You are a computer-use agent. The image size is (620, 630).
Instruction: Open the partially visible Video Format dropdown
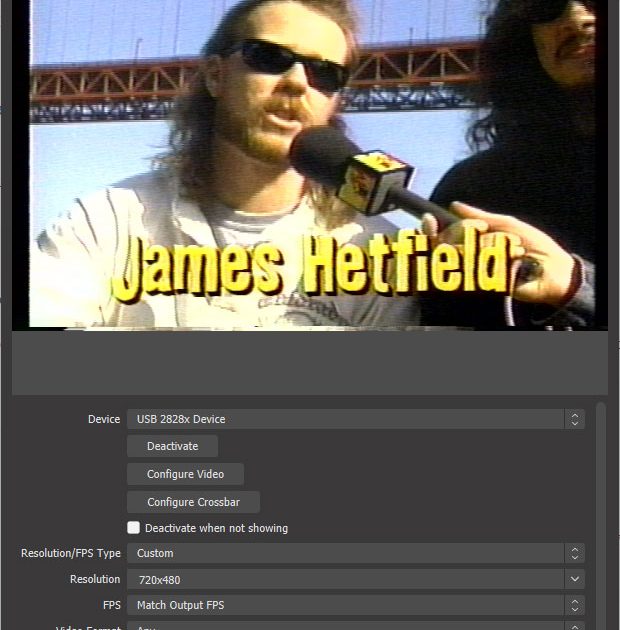click(345, 626)
